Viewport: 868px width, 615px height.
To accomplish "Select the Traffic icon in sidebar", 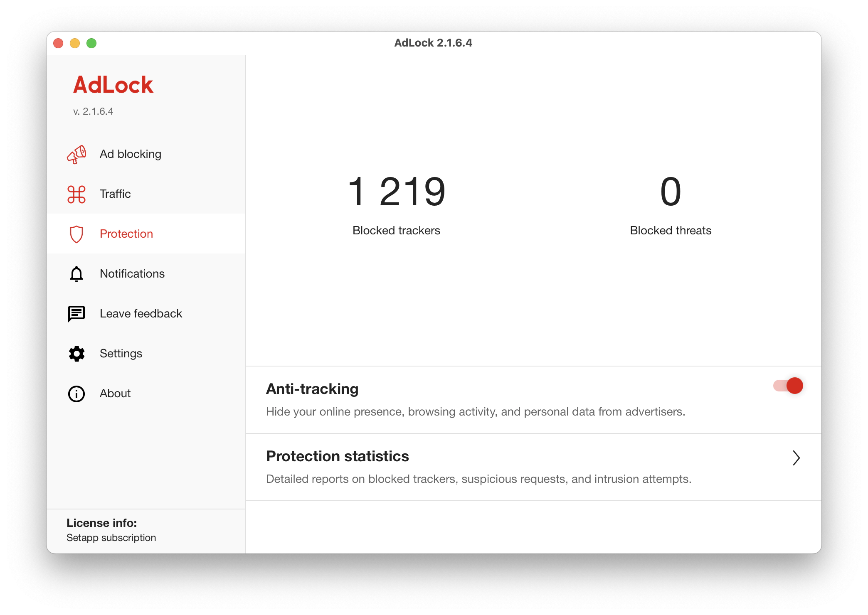I will (76, 194).
